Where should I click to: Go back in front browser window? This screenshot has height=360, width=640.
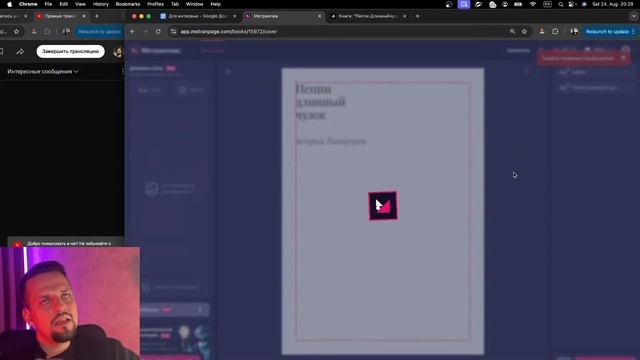pos(133,31)
